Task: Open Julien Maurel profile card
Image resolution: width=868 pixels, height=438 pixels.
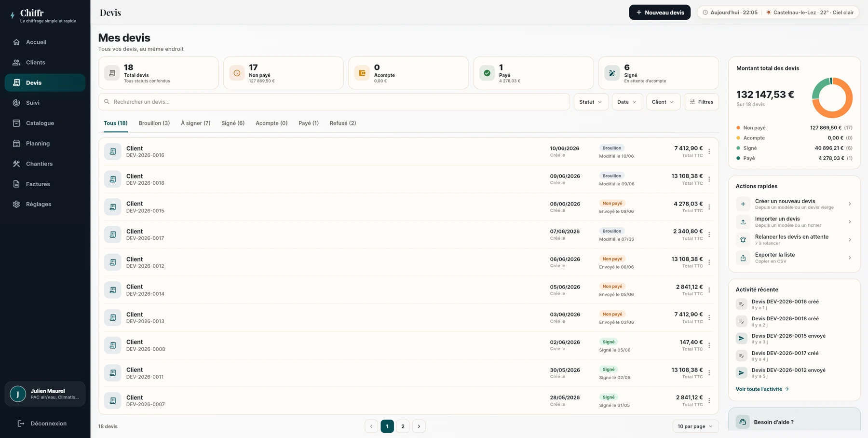Action: [x=45, y=394]
